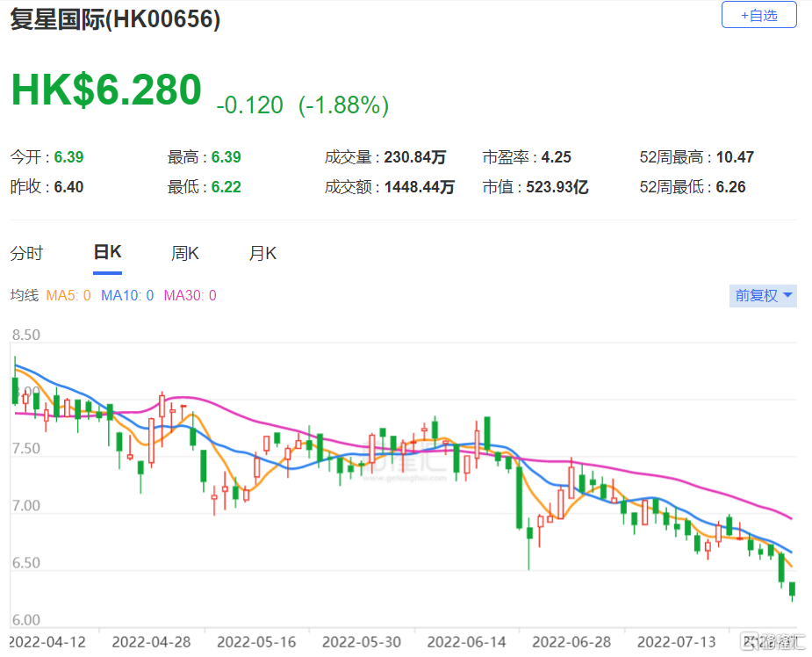Click the 2022-06-14 date axis label

pos(467,642)
